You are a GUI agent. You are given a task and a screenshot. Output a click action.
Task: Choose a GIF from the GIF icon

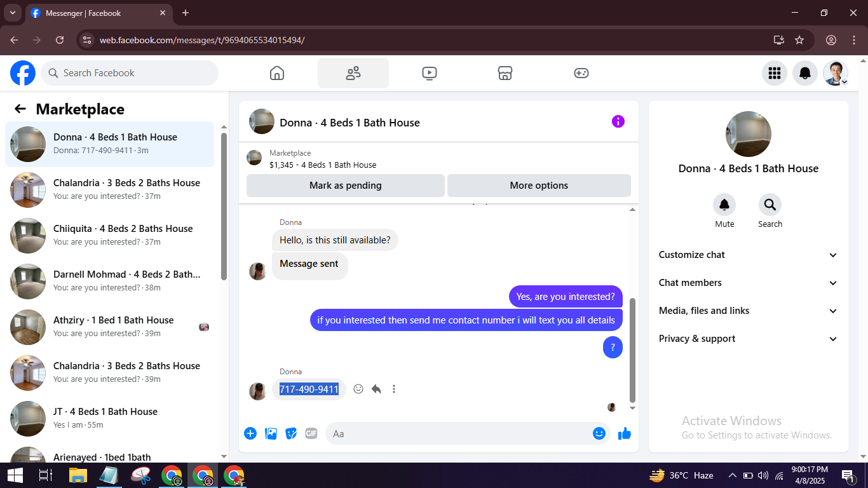(311, 433)
